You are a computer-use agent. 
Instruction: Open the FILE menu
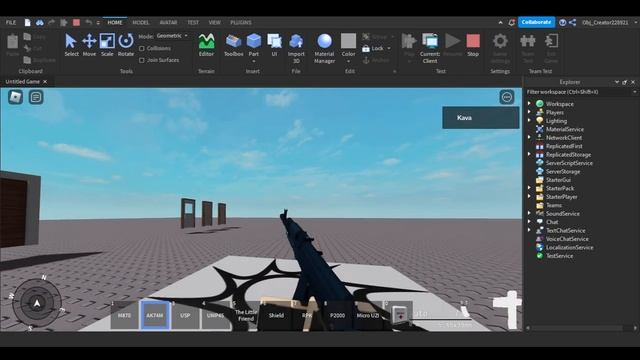pos(11,22)
